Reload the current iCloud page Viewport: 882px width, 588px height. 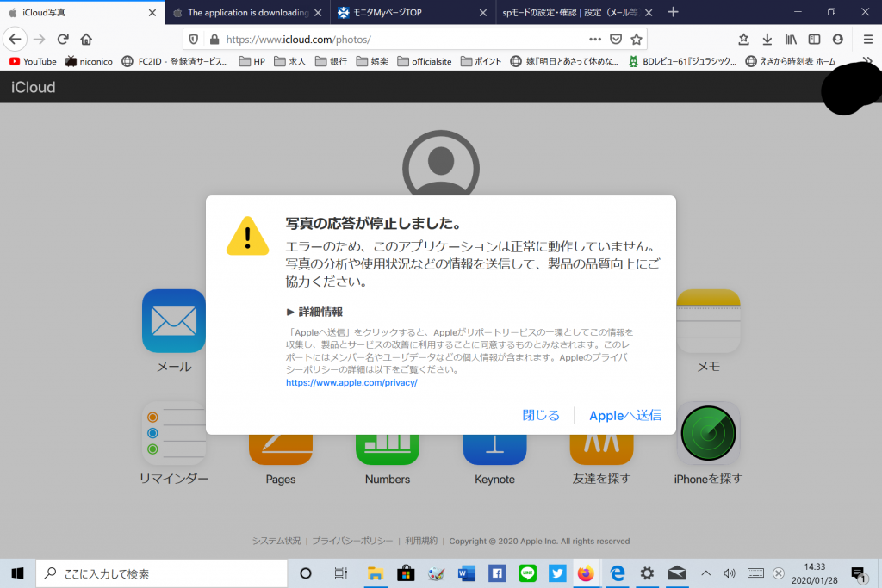click(63, 40)
